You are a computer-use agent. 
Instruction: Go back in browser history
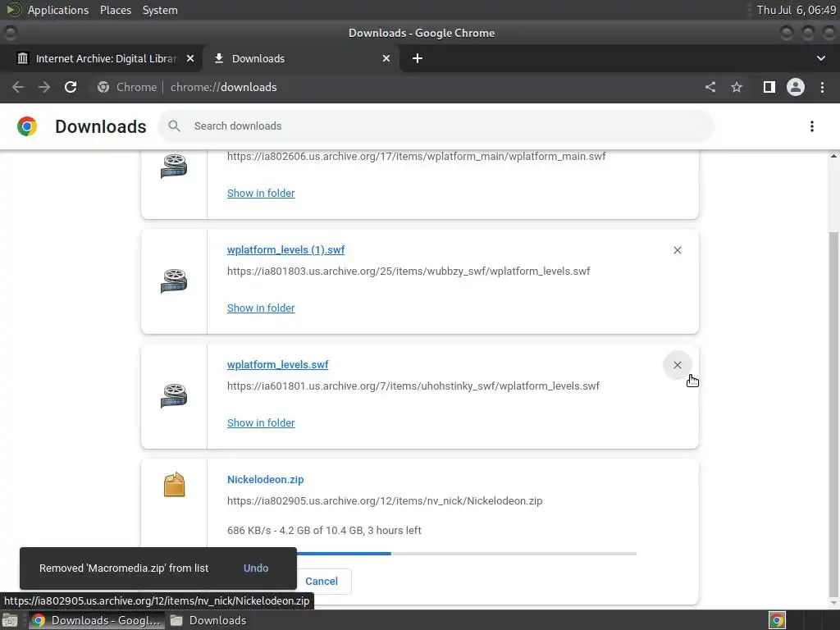pyautogui.click(x=18, y=87)
